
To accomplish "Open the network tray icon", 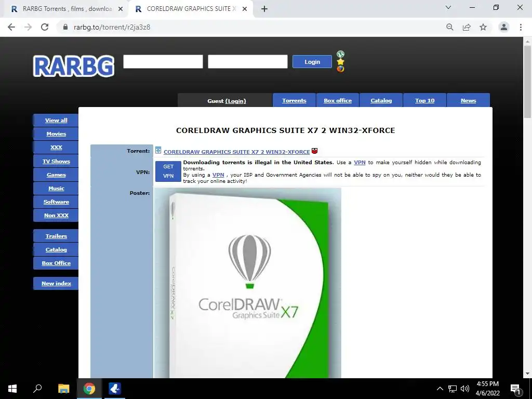I will click(x=453, y=389).
